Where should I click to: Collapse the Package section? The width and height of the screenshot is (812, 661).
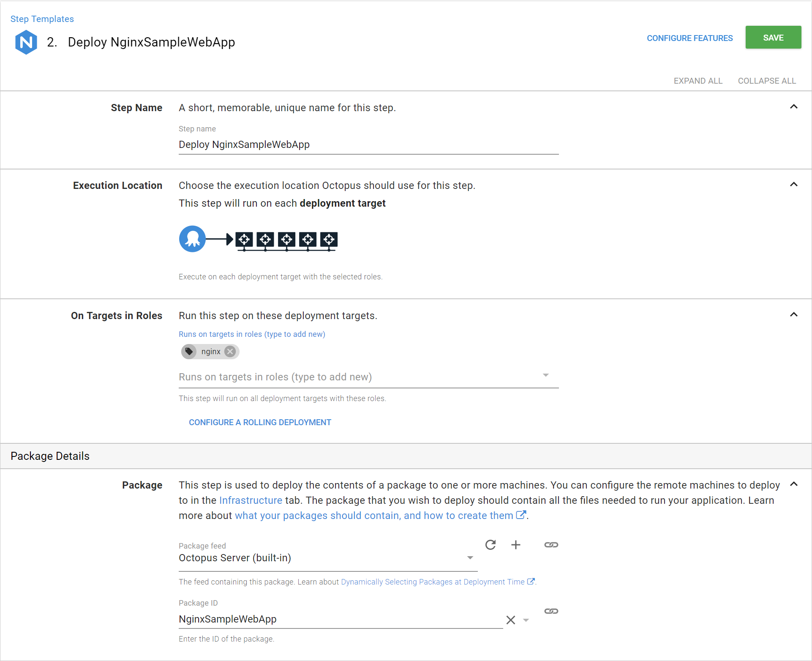point(793,484)
